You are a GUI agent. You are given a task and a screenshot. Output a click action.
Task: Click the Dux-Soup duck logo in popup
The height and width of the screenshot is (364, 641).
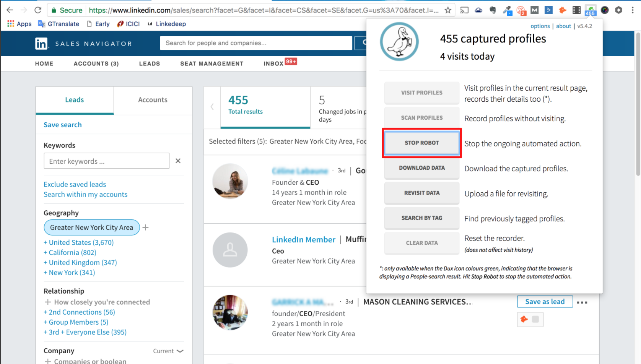pyautogui.click(x=399, y=42)
